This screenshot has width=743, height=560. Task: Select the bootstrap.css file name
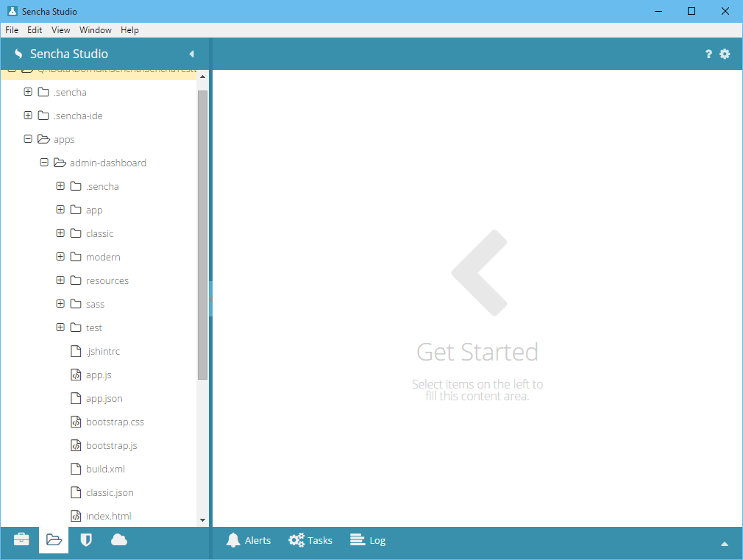115,422
